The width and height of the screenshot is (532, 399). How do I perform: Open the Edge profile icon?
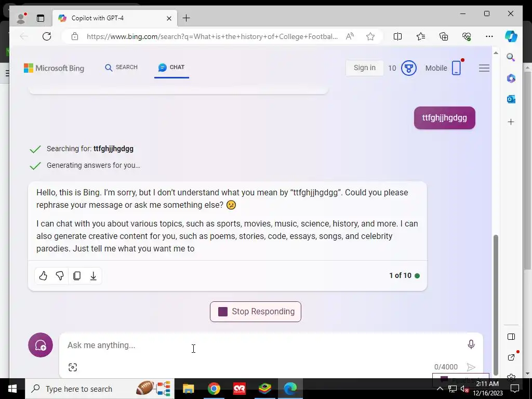21,18
